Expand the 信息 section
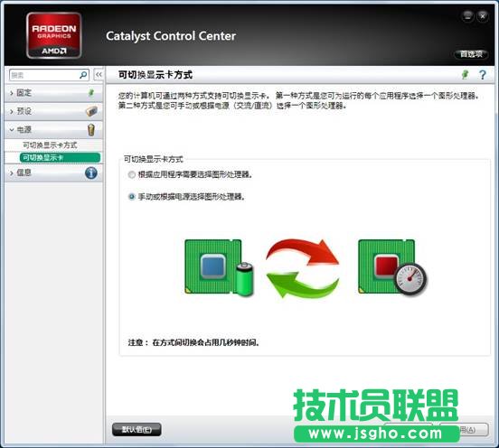The height and width of the screenshot is (448, 499). coord(53,173)
